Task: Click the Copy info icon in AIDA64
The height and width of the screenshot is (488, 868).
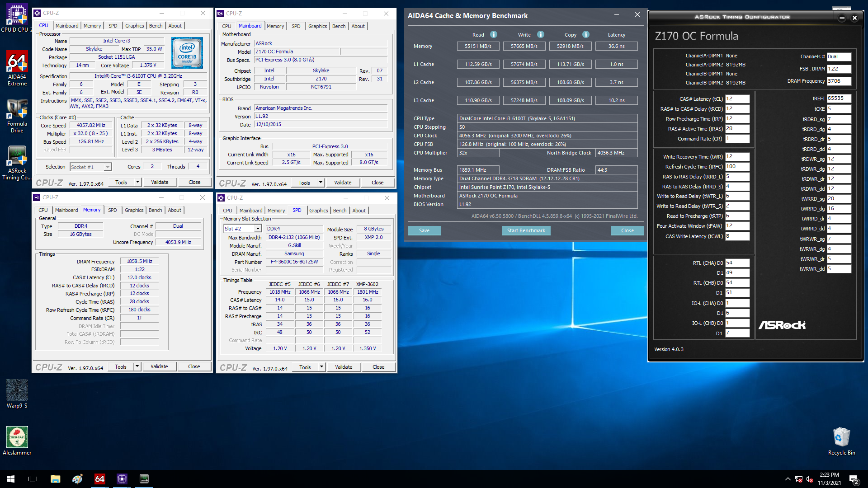Action: click(586, 34)
